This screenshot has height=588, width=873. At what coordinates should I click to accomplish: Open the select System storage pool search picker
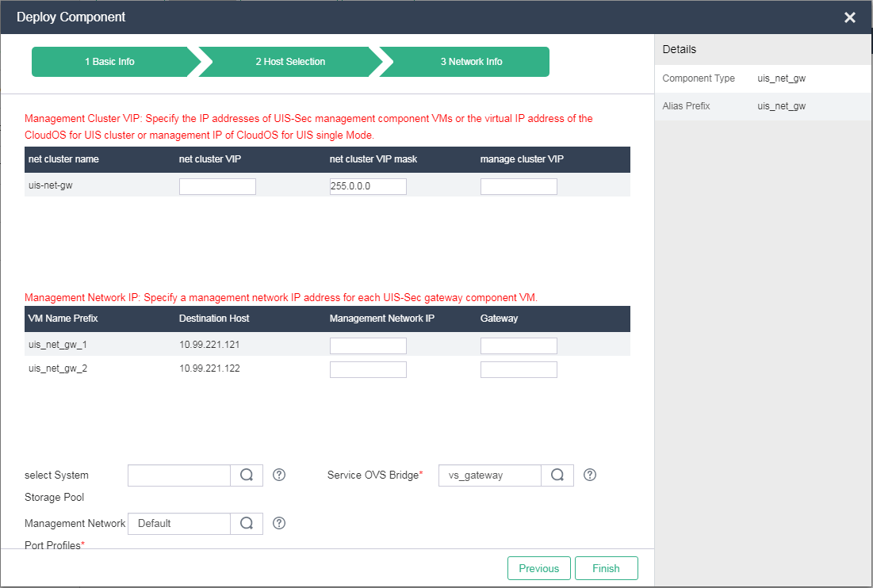[247, 475]
